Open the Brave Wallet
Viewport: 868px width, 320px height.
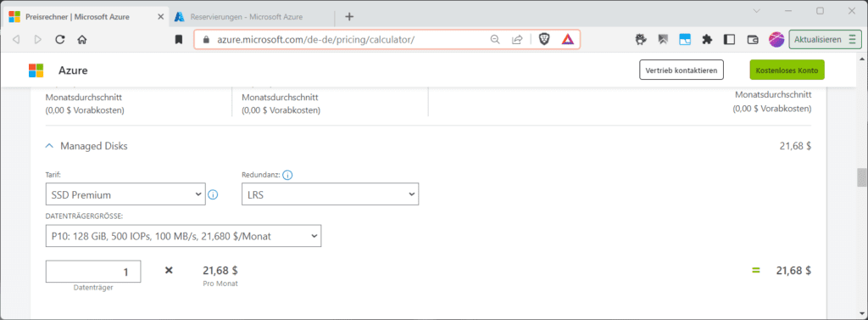pos(753,39)
